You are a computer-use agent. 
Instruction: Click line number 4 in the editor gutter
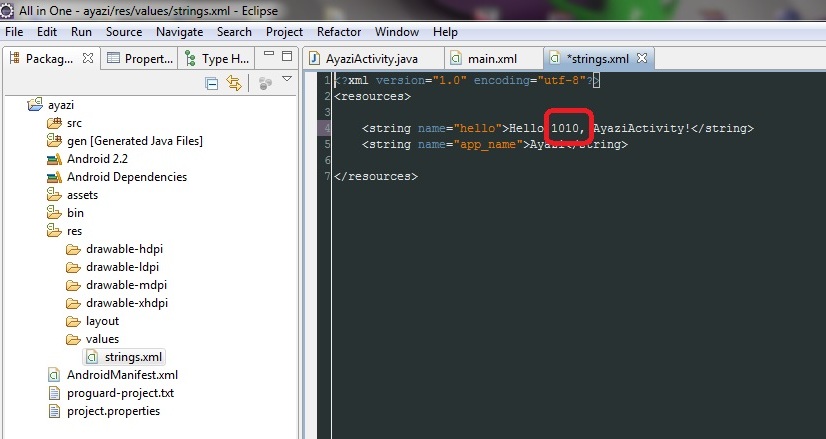[327, 128]
